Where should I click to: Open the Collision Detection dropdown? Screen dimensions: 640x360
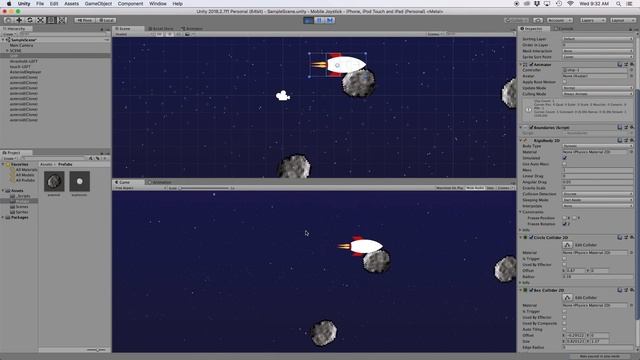pyautogui.click(x=598, y=194)
